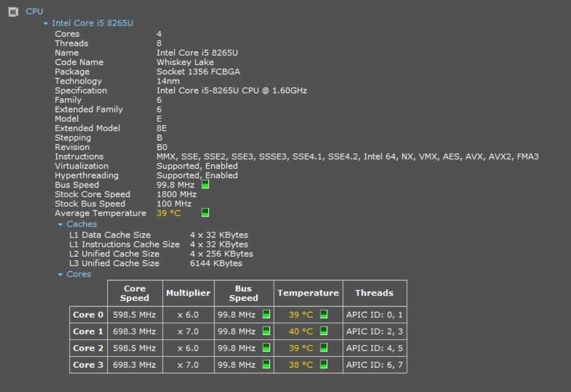The image size is (571, 392).
Task: Click Core 2 temperature graph icon
Action: coord(323,348)
